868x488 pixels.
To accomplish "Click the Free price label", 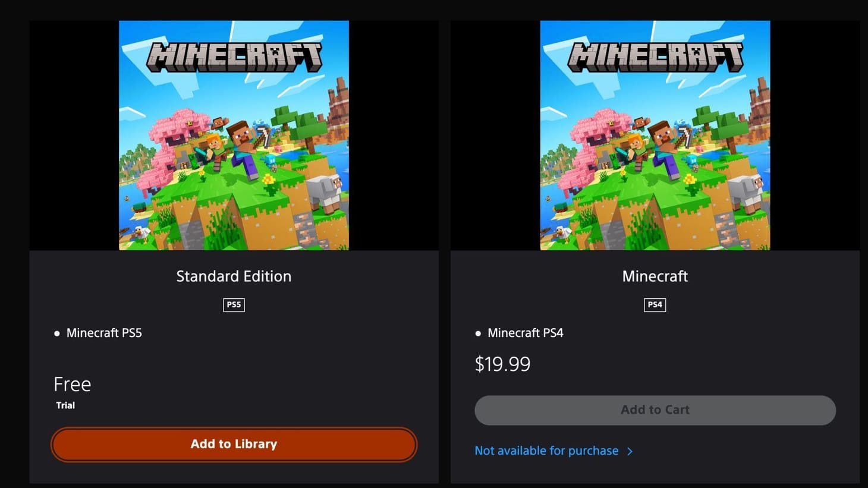I will point(72,384).
